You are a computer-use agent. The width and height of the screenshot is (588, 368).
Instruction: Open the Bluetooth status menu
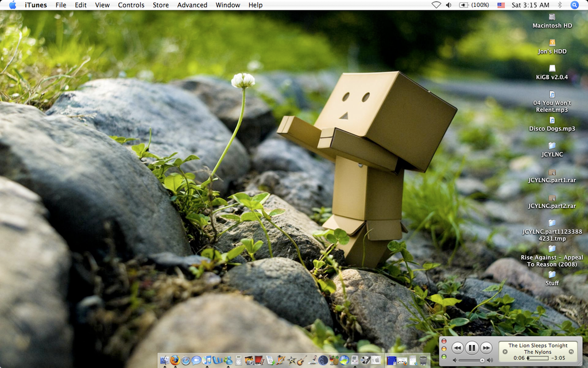coord(560,5)
